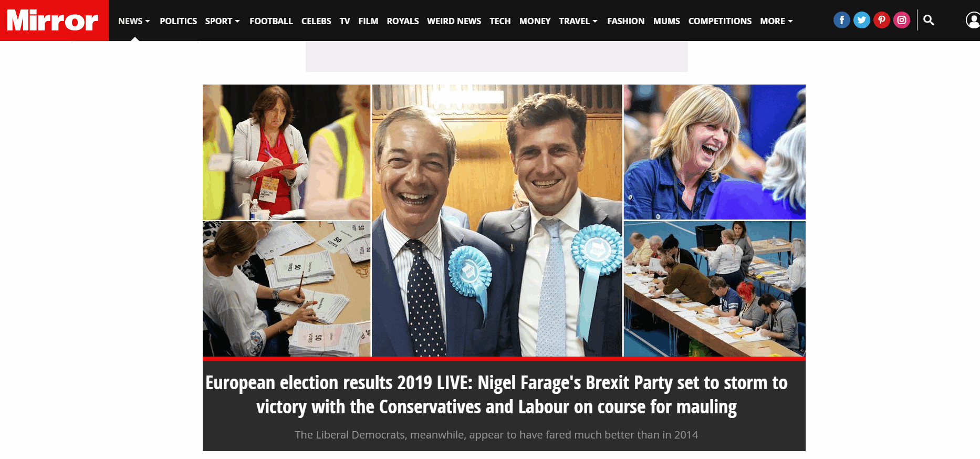Viewport: 980px width, 459px height.
Task: Click the Farage Brexit Party photo
Action: [496, 221]
